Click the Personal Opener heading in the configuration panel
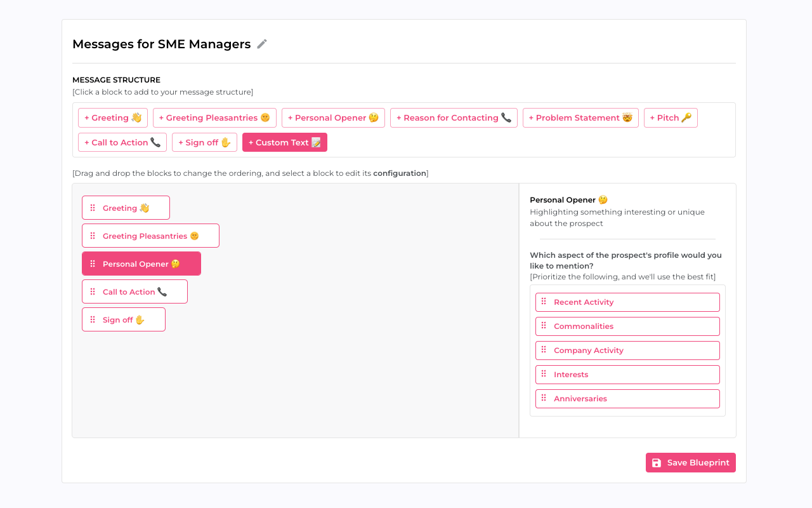The height and width of the screenshot is (508, 812). point(568,200)
